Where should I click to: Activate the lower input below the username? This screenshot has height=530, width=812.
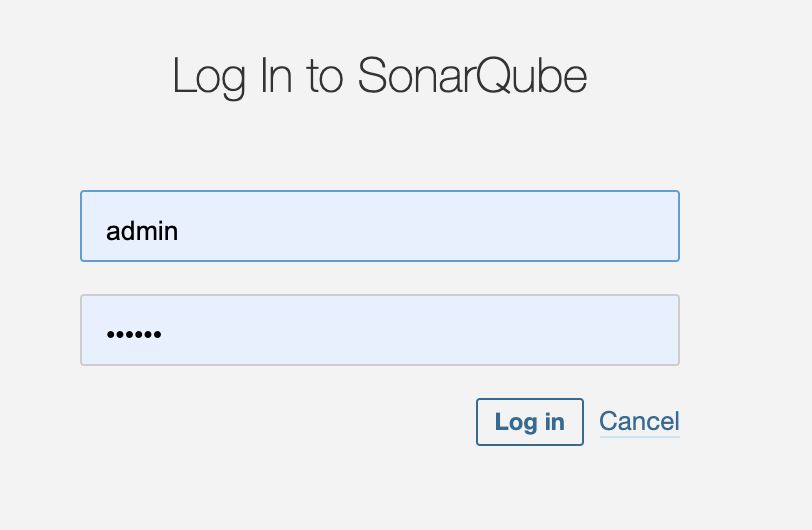pyautogui.click(x=380, y=330)
